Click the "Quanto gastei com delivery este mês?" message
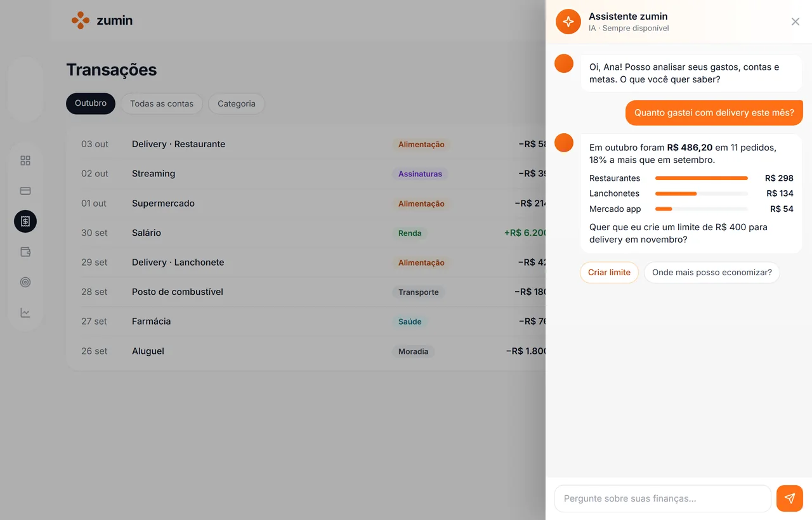The width and height of the screenshot is (812, 520). point(714,113)
